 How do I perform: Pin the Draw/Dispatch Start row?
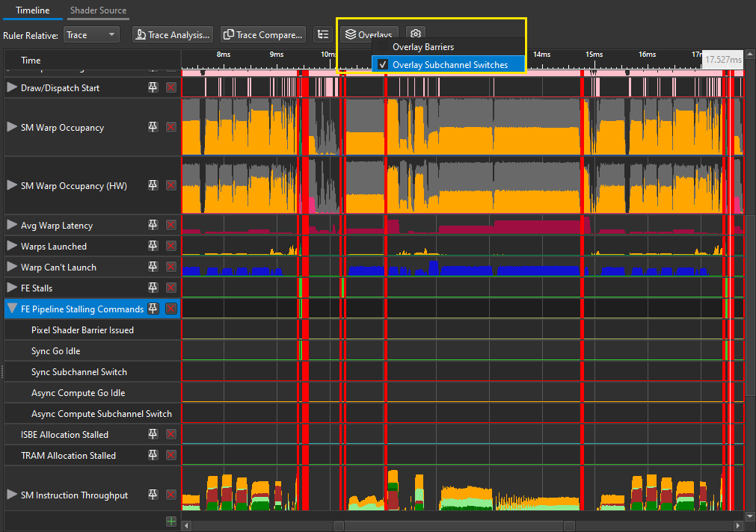click(x=153, y=87)
